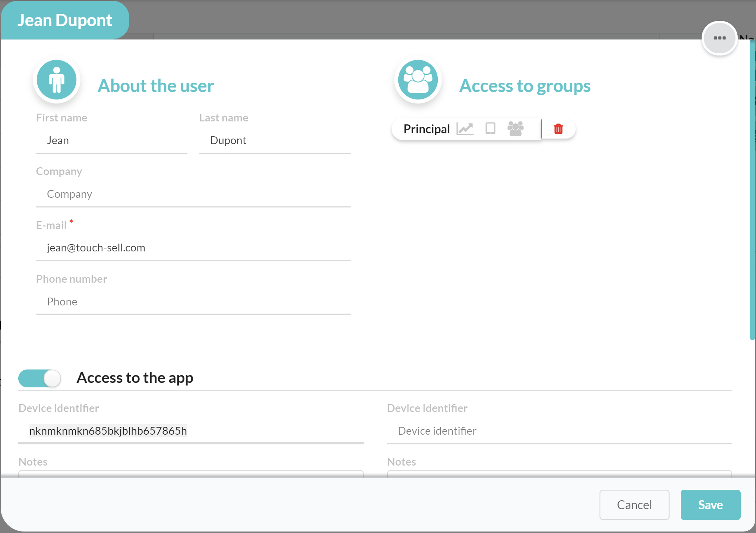This screenshot has width=756, height=533.
Task: Click the Jean Dupont title tab
Action: tap(65, 20)
